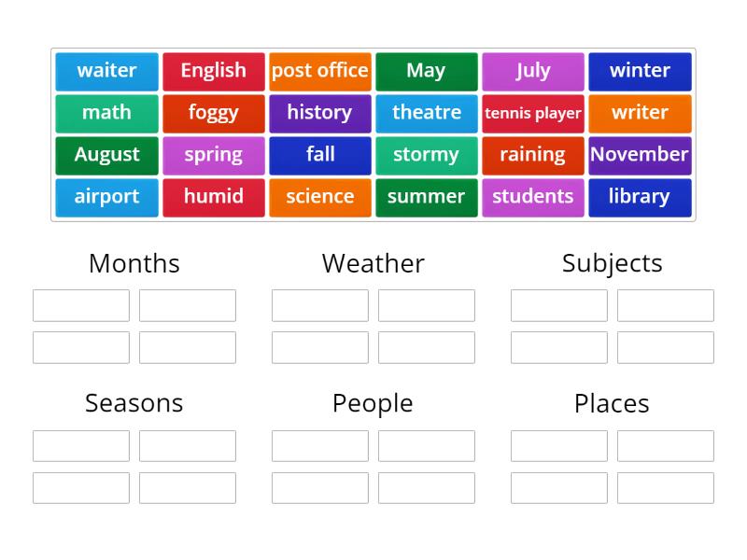The image size is (747, 560).
Task: Pick the 'May' word tile
Action: (426, 71)
